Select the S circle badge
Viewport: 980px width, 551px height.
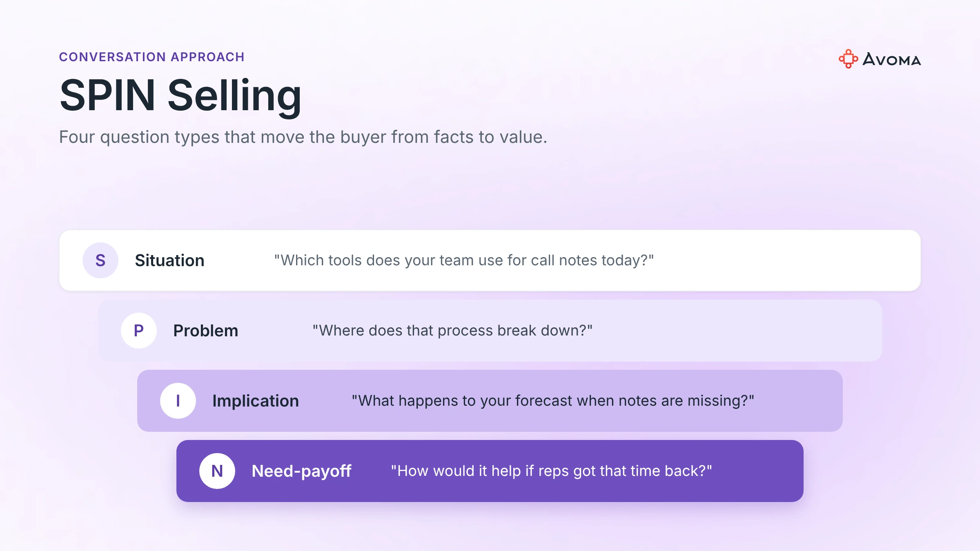(100, 260)
